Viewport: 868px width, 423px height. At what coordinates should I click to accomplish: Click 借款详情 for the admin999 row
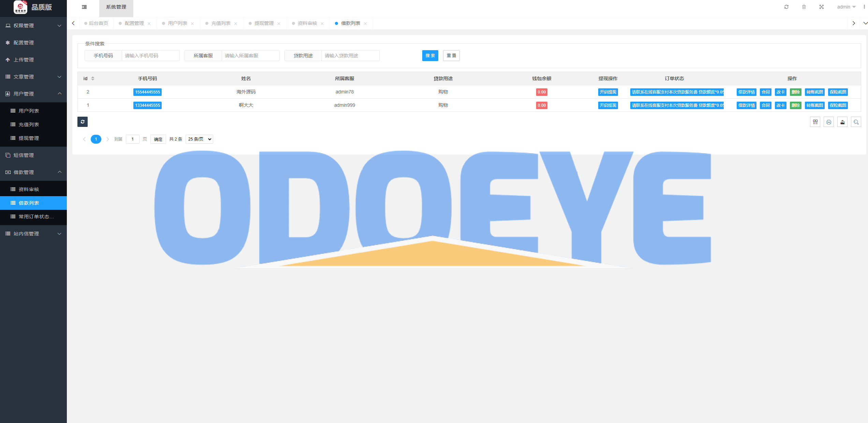(x=746, y=105)
